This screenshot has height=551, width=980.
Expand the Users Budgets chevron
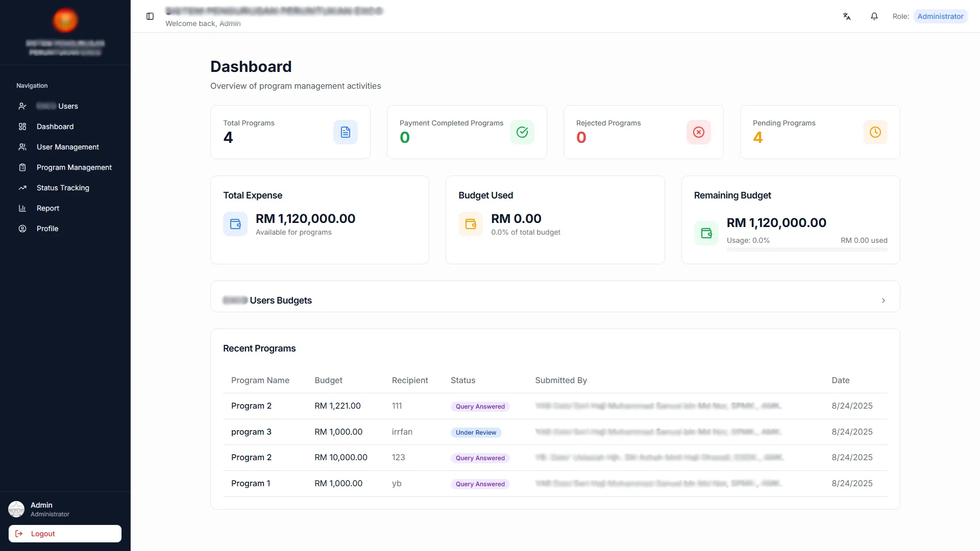884,300
